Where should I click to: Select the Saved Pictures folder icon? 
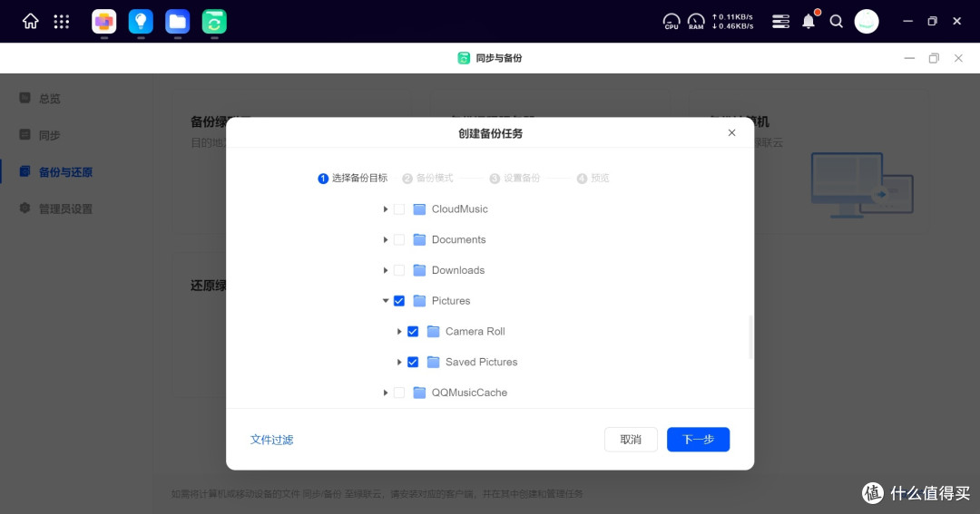point(433,363)
